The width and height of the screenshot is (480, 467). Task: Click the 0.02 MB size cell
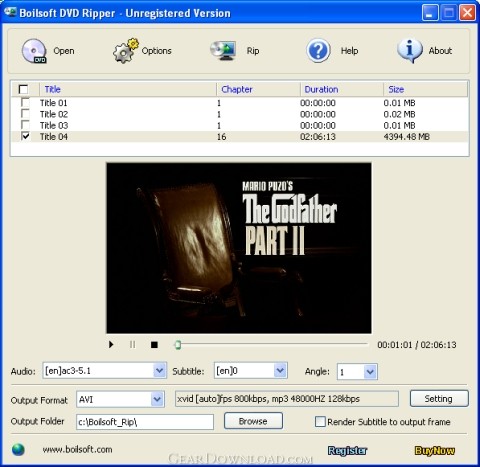click(x=399, y=114)
